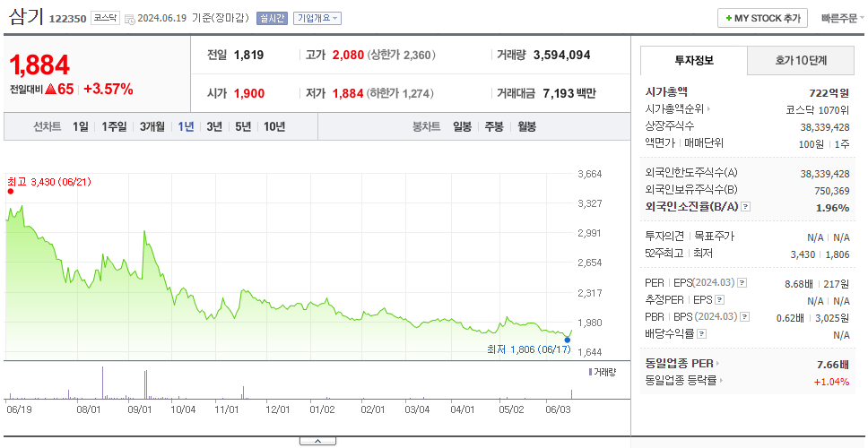The height and width of the screenshot is (448, 868).
Task: Click the 실시간 real-time badge
Action: coord(272,18)
